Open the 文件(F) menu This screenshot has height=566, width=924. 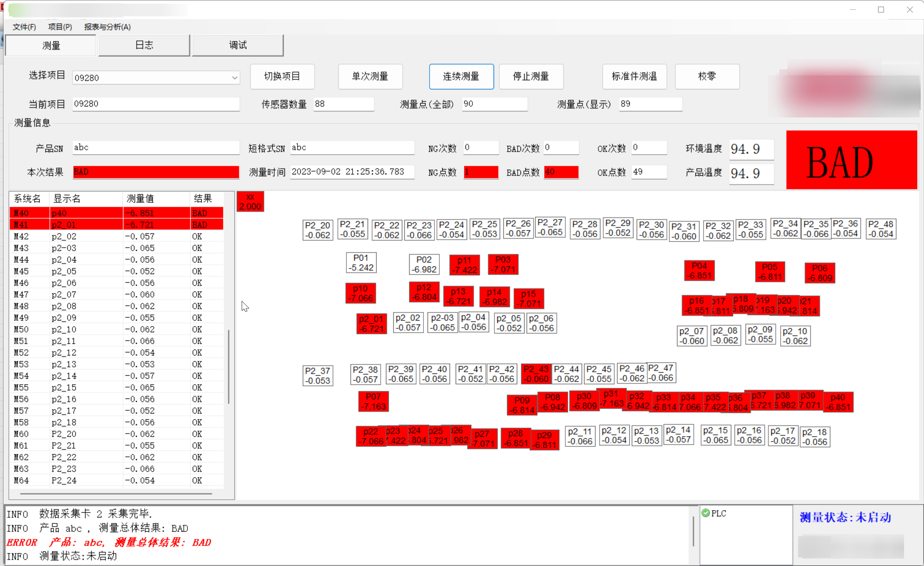click(x=24, y=27)
